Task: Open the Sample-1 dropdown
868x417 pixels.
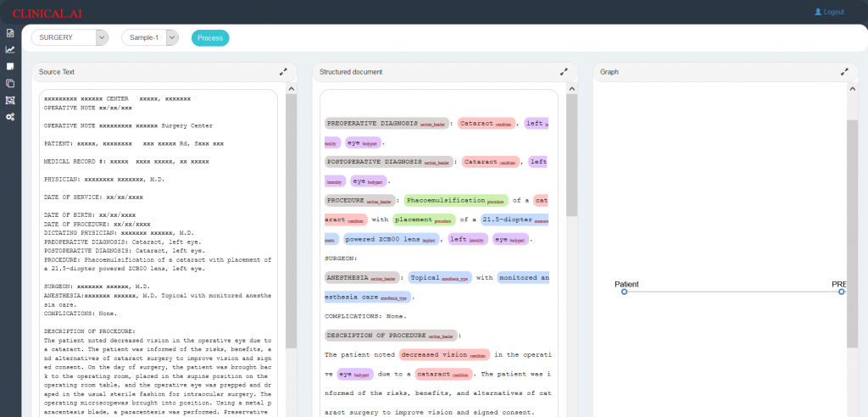Action: point(150,37)
